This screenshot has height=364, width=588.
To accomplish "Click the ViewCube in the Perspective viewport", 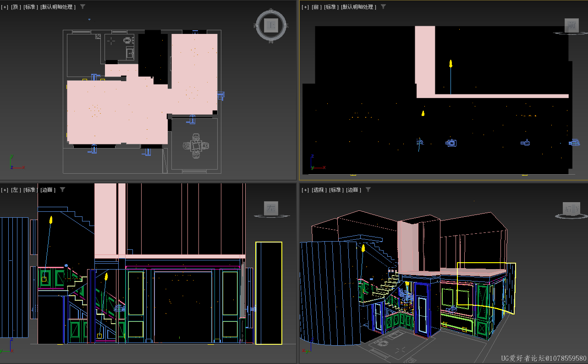I will pyautogui.click(x=571, y=209).
